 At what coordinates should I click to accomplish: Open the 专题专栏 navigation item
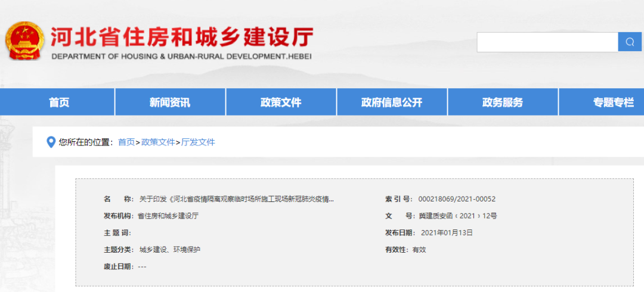coord(613,102)
